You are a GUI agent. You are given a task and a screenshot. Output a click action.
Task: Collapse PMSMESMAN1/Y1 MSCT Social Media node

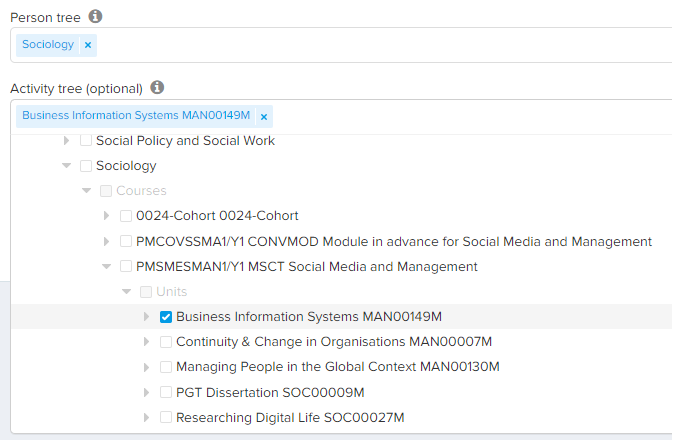pyautogui.click(x=107, y=267)
